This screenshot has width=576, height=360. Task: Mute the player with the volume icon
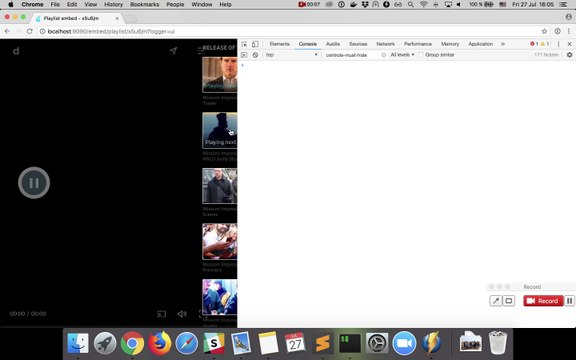(x=182, y=314)
